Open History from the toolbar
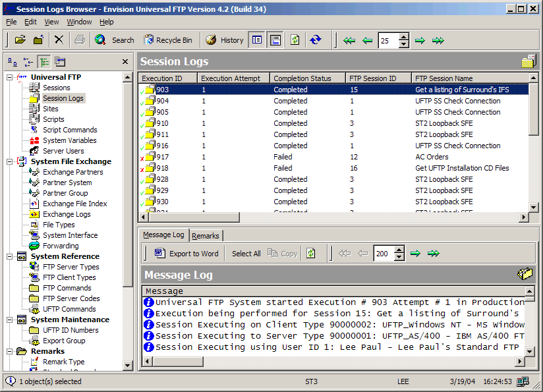 click(225, 40)
